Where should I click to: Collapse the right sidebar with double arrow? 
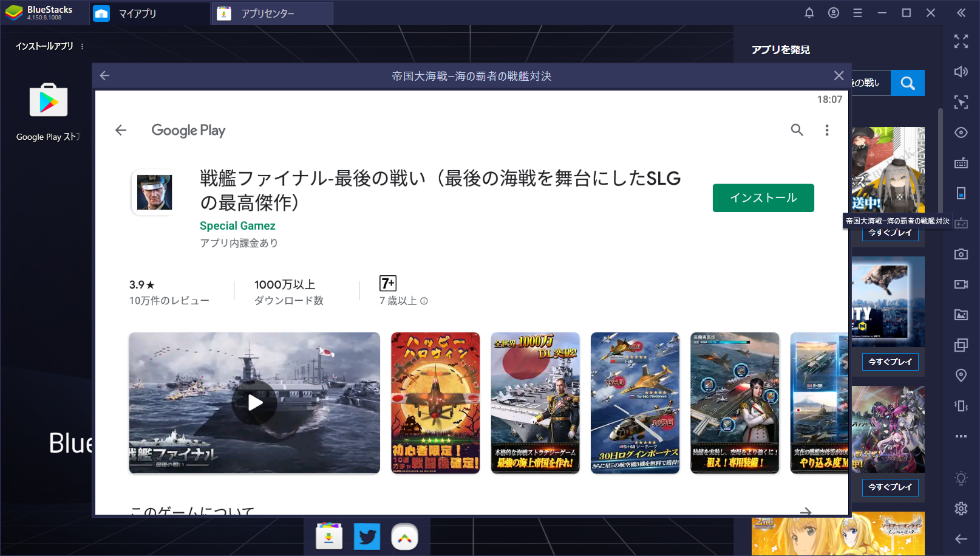click(961, 13)
